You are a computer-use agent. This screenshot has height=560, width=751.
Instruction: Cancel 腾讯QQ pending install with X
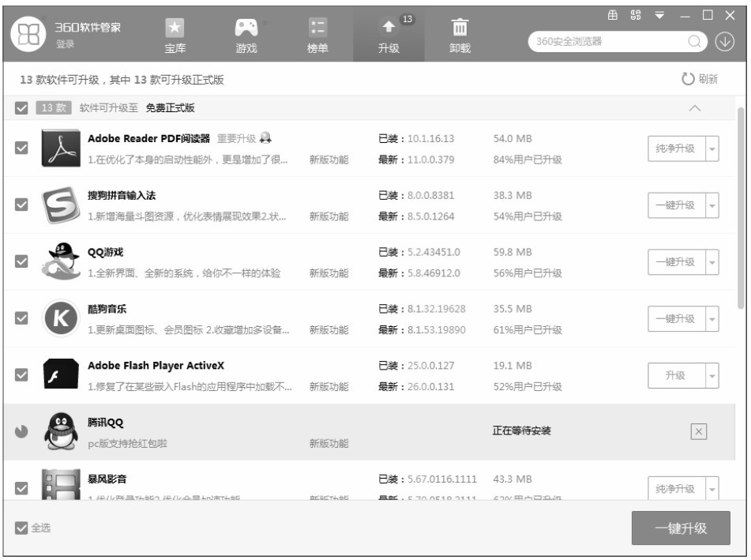coord(699,431)
